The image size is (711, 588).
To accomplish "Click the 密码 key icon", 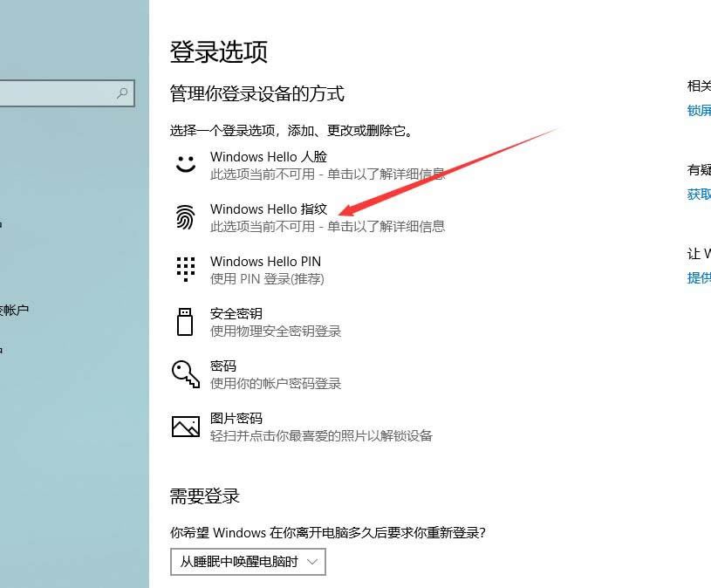I will (x=186, y=373).
